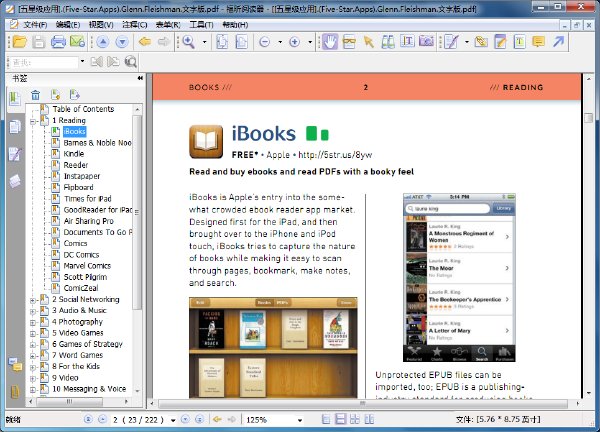Click the document vertical scrollbar thumb
600x432 pixels.
point(589,117)
